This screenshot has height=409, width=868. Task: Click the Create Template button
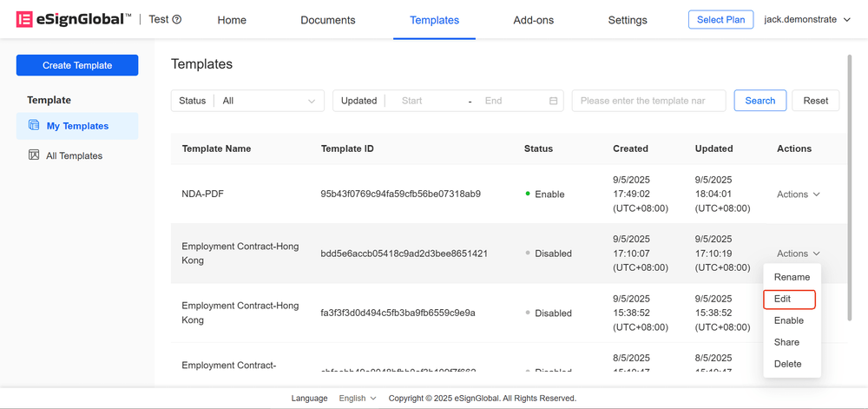(x=76, y=65)
